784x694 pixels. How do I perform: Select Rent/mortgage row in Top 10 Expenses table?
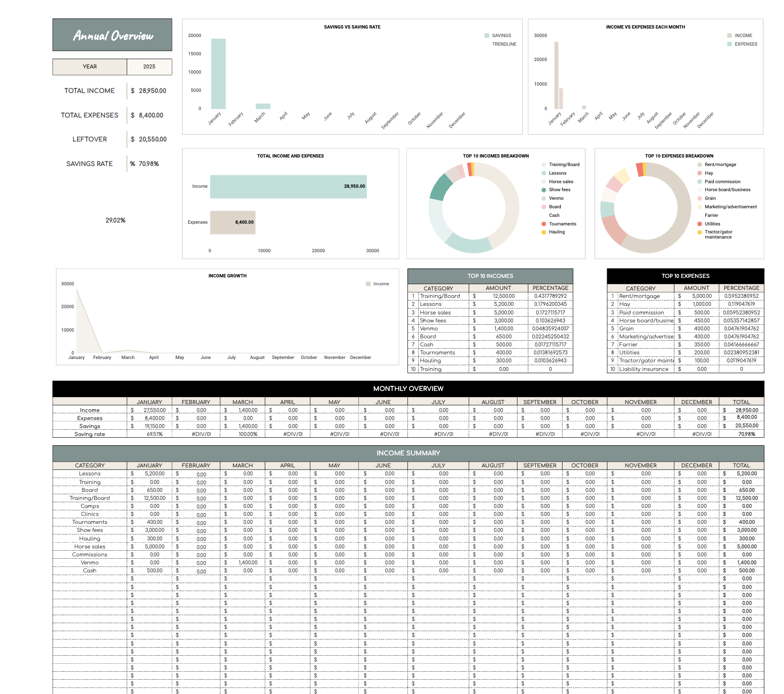click(685, 296)
